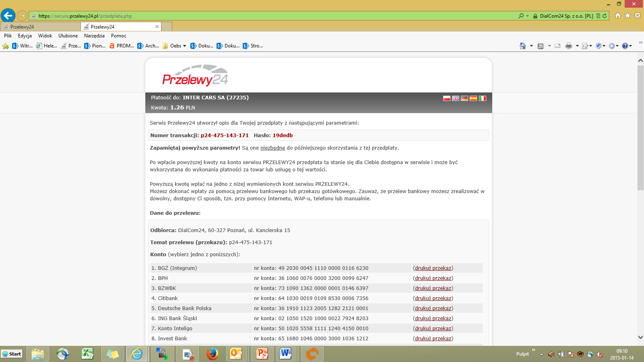Viewport: 644px width, 362px height.
Task: Open the PROM... favorites bar link
Action: [122, 46]
